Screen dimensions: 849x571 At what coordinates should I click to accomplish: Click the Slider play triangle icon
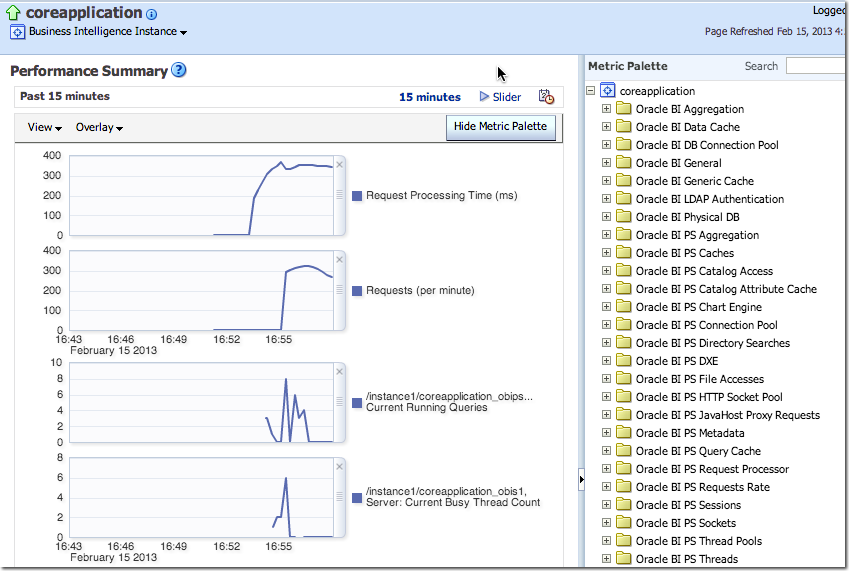point(484,96)
